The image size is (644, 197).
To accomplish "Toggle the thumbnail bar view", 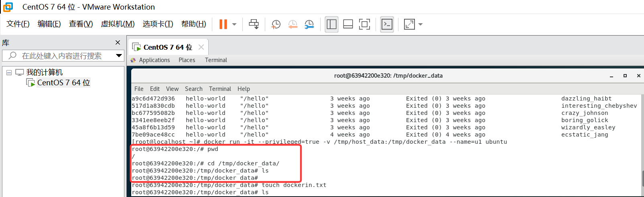I will pos(348,24).
